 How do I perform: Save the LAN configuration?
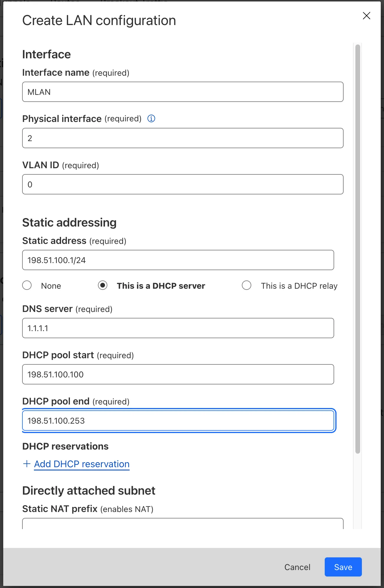[343, 567]
